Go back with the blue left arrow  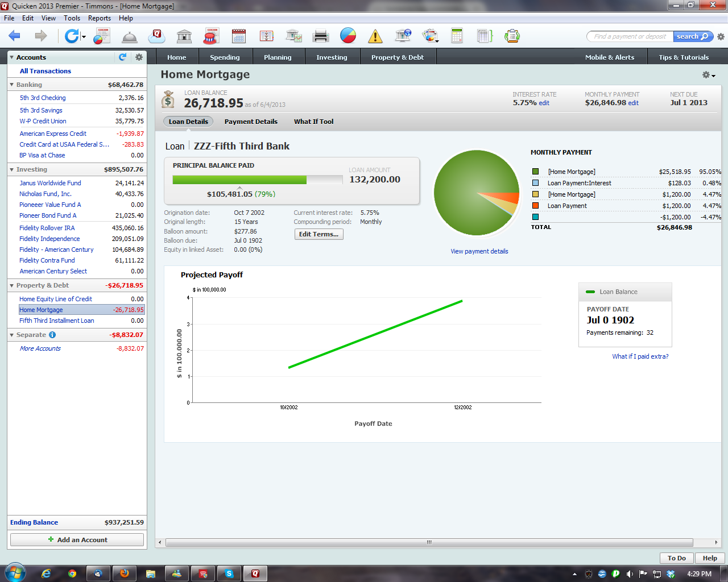pos(14,36)
